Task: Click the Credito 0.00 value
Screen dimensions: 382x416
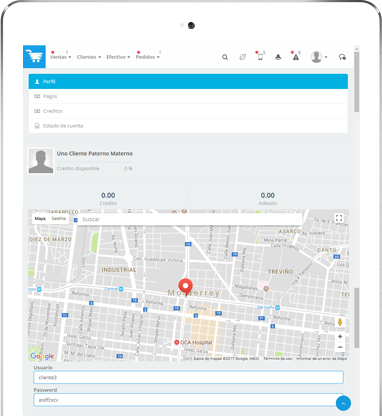Action: click(x=108, y=195)
